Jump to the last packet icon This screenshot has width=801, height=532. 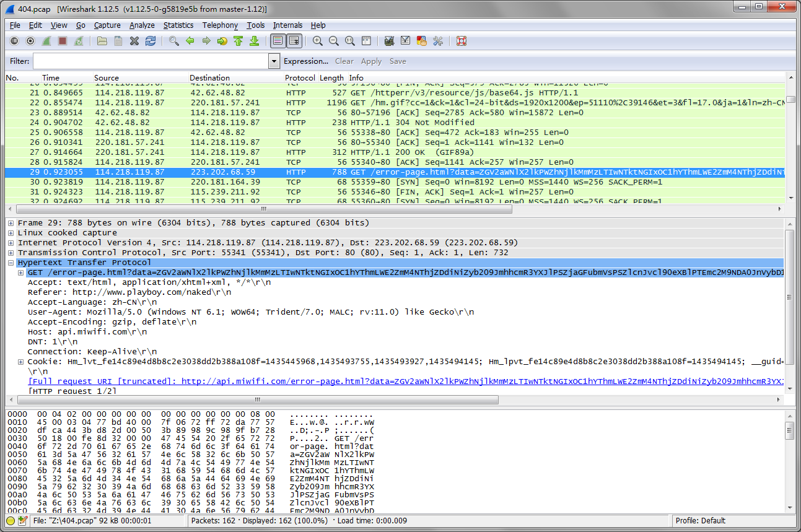click(x=254, y=41)
